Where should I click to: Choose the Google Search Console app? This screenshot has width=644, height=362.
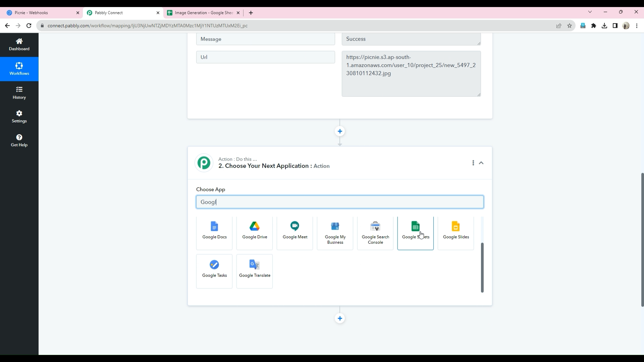coord(375,233)
